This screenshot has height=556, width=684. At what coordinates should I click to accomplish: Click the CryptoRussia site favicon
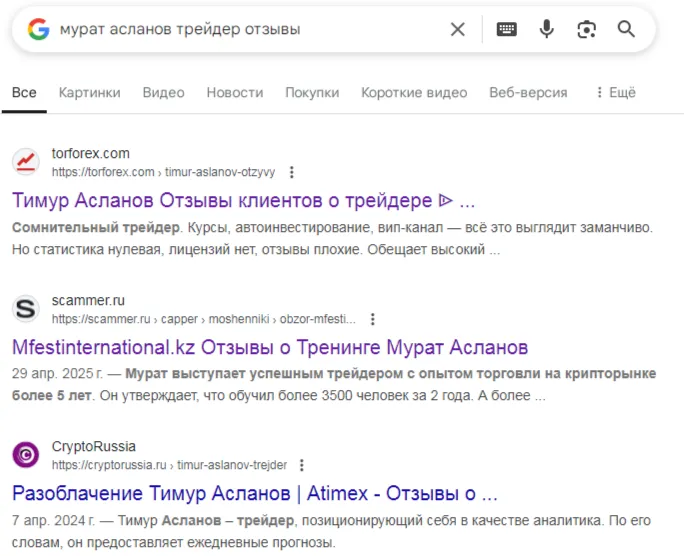click(26, 455)
